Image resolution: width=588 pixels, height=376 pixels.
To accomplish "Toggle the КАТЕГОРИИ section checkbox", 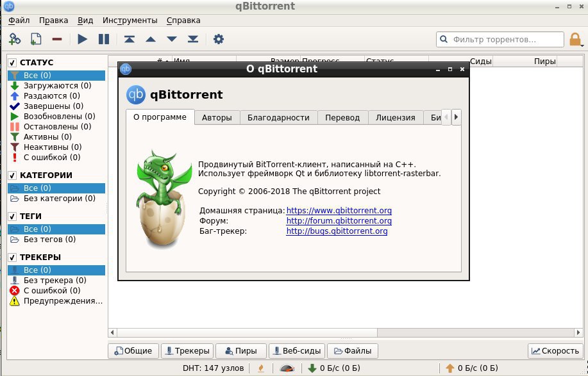I will tap(13, 176).
